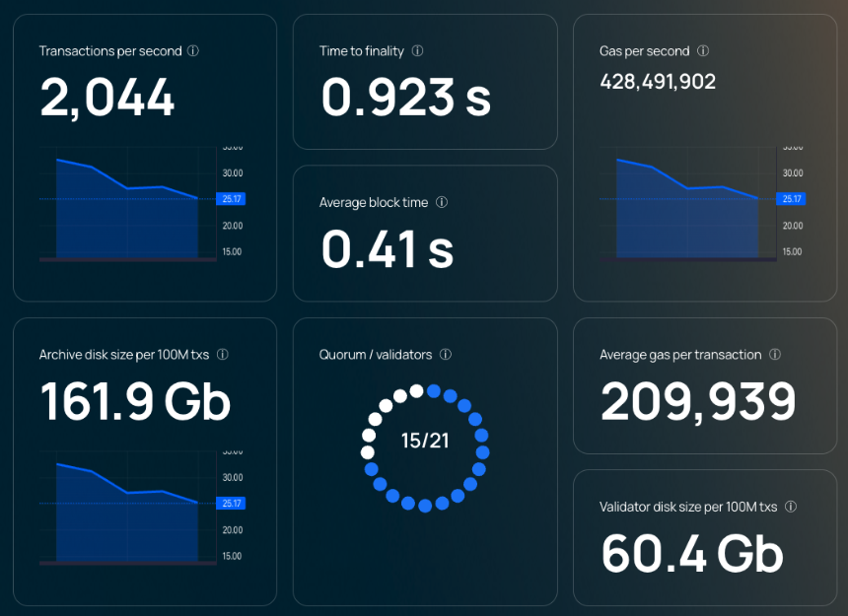
Task: Select the 428,491,902 gas per second figure
Action: [658, 82]
